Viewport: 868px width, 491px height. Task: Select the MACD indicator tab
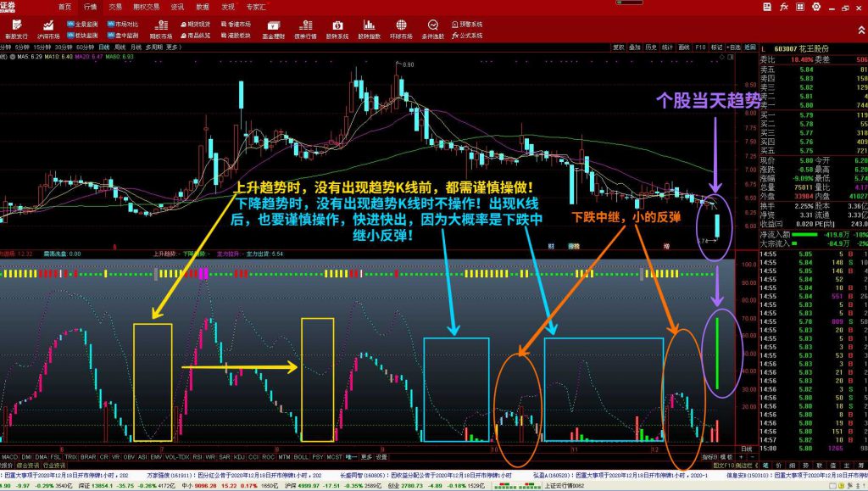pos(9,456)
